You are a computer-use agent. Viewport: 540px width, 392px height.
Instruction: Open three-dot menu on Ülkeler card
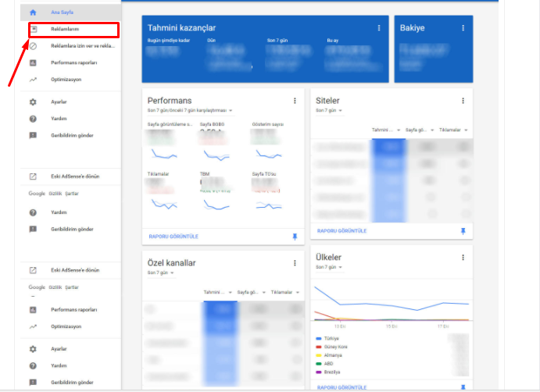[463, 257]
